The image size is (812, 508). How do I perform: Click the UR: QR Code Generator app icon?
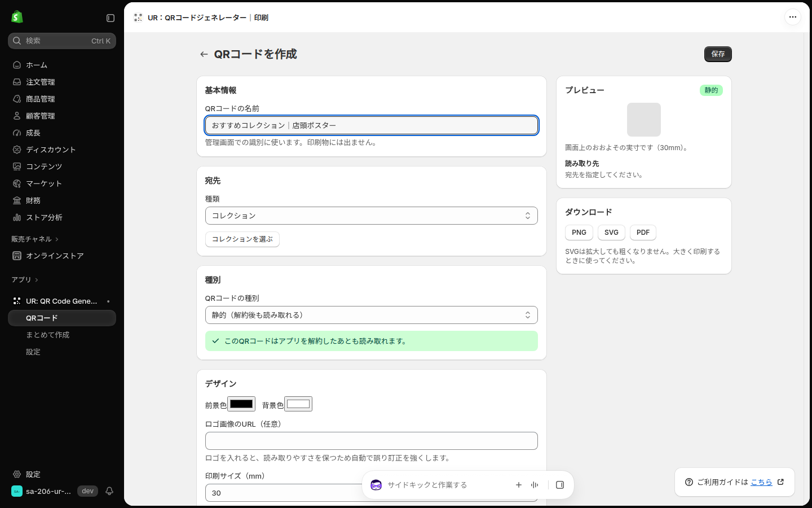[x=17, y=301]
